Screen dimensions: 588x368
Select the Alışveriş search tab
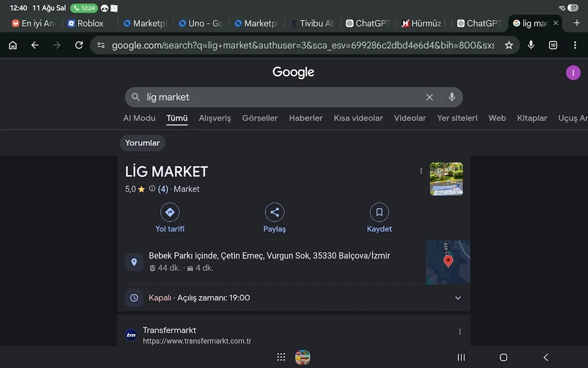click(215, 118)
